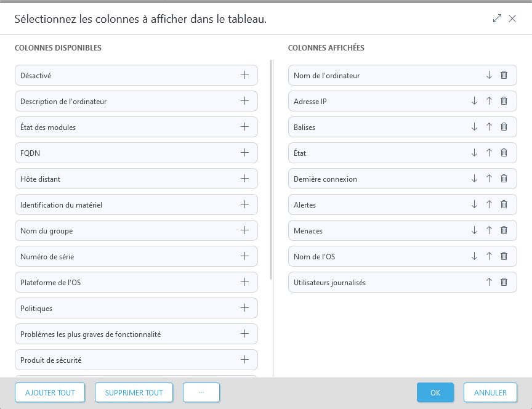Select the Hôte distant list item
The width and height of the screenshot is (532, 409).
[123, 179]
